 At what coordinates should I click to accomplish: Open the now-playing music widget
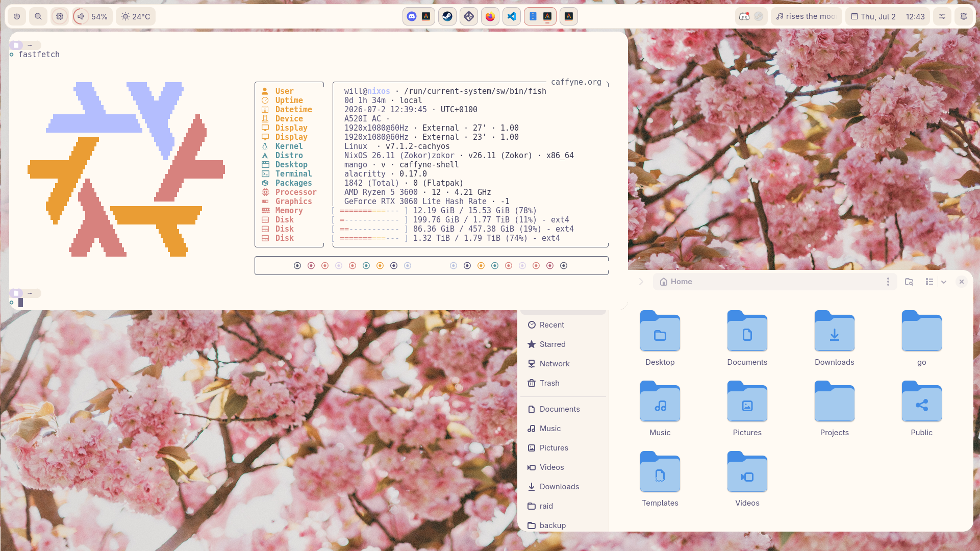click(x=806, y=16)
